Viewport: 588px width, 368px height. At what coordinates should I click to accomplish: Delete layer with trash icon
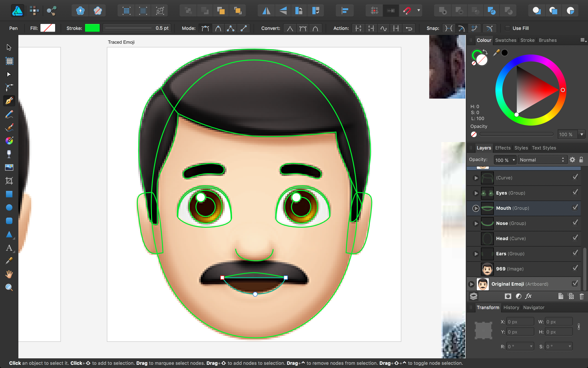pyautogui.click(x=582, y=296)
